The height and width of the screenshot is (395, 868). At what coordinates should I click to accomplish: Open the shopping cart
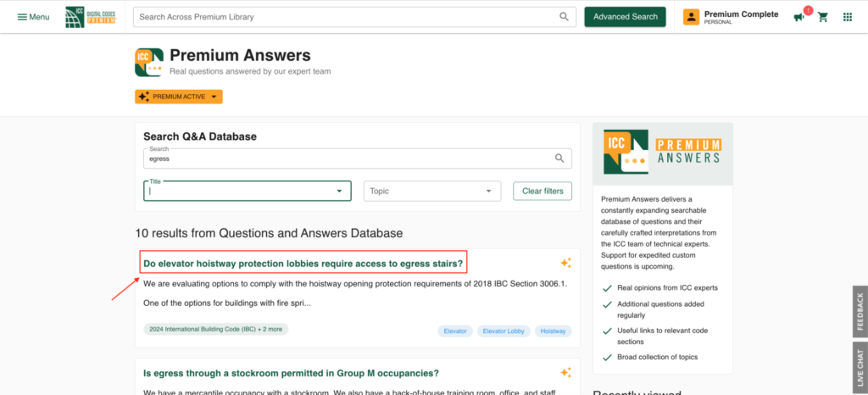pyautogui.click(x=823, y=17)
